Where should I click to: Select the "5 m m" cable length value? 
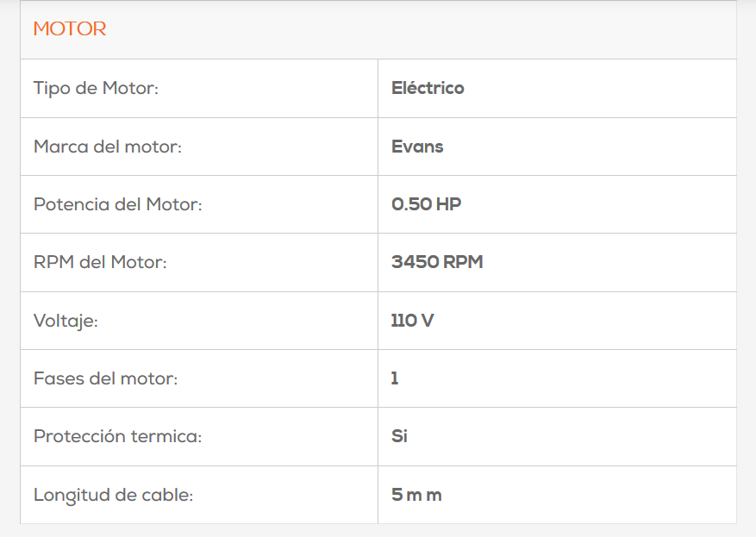click(416, 496)
